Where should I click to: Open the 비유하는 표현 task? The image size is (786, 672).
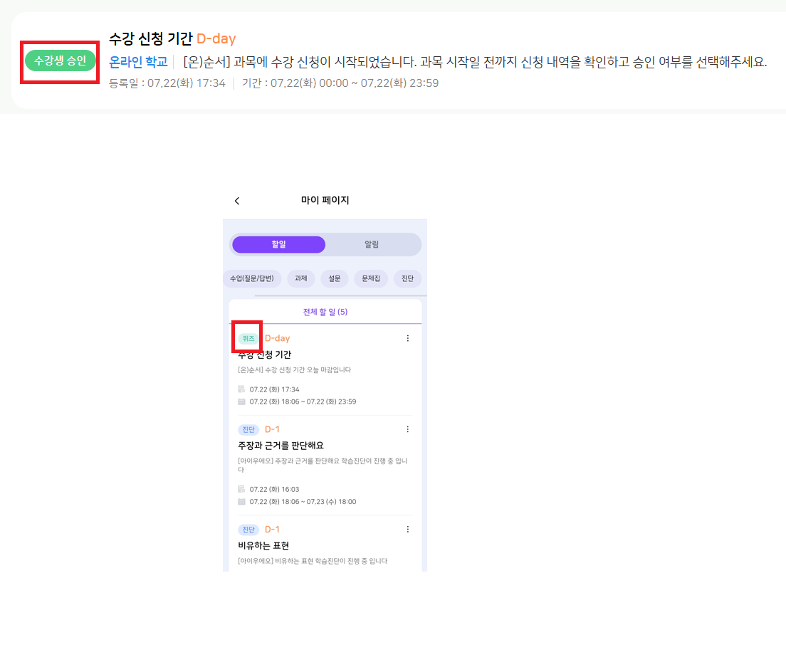click(x=263, y=545)
